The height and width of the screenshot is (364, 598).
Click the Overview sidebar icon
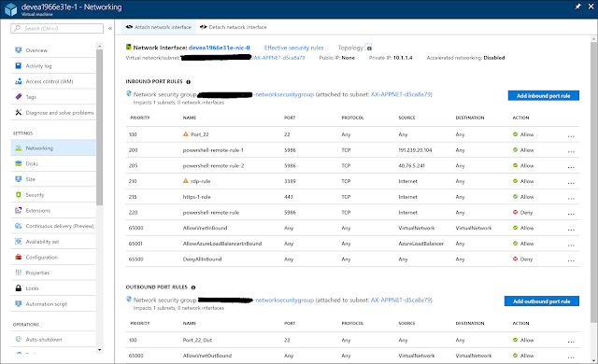pos(19,49)
